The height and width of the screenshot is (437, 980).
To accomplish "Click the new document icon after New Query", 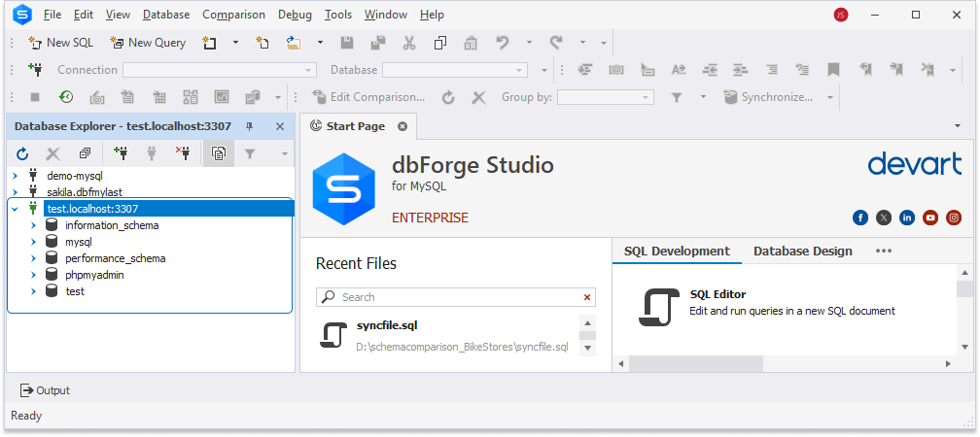I will coord(209,43).
